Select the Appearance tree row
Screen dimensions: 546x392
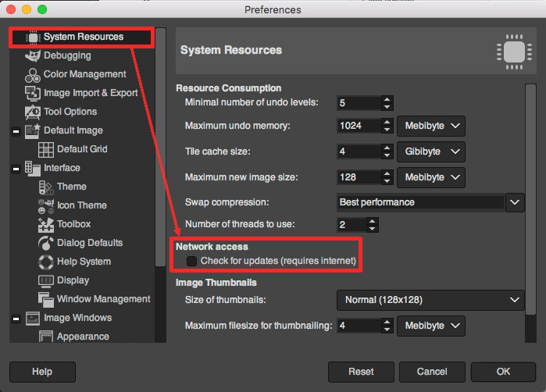[x=83, y=337]
